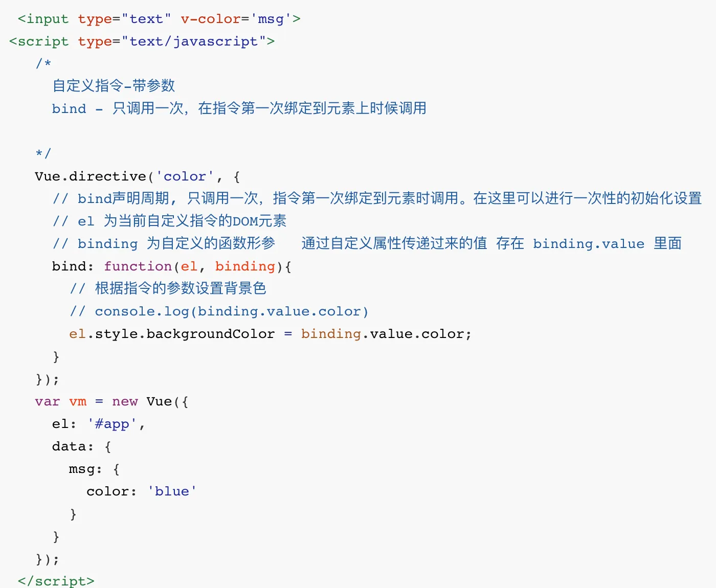
Task: Click the '#app' selector string
Action: click(112, 424)
